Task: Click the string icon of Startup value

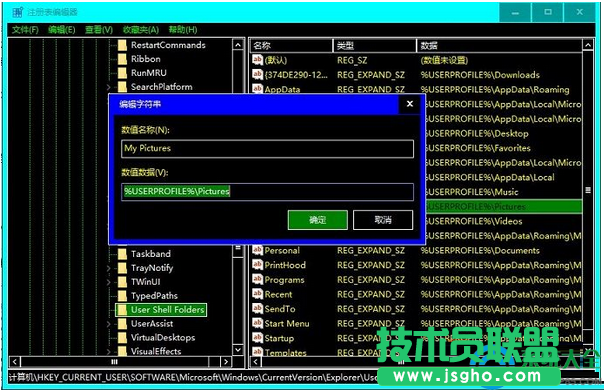Action: pyautogui.click(x=257, y=338)
